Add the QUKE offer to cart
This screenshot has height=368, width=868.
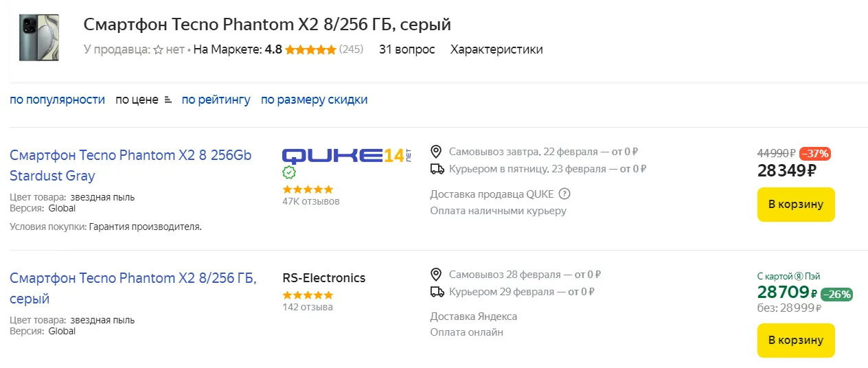click(796, 205)
